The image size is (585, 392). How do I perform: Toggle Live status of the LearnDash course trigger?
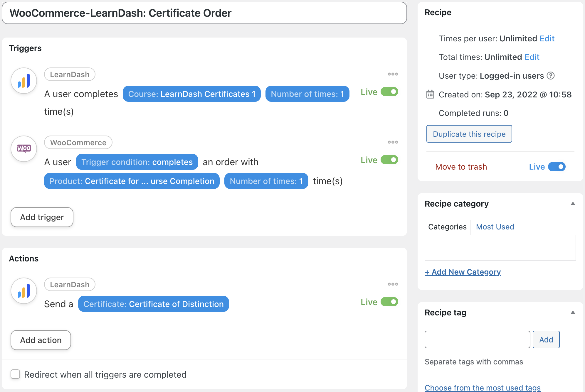[x=390, y=92]
